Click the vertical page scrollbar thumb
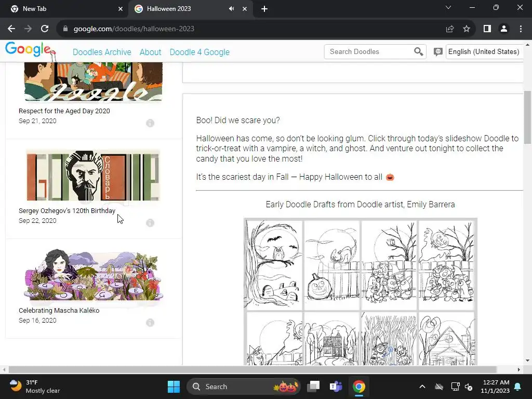This screenshot has width=532, height=399. pos(527,117)
